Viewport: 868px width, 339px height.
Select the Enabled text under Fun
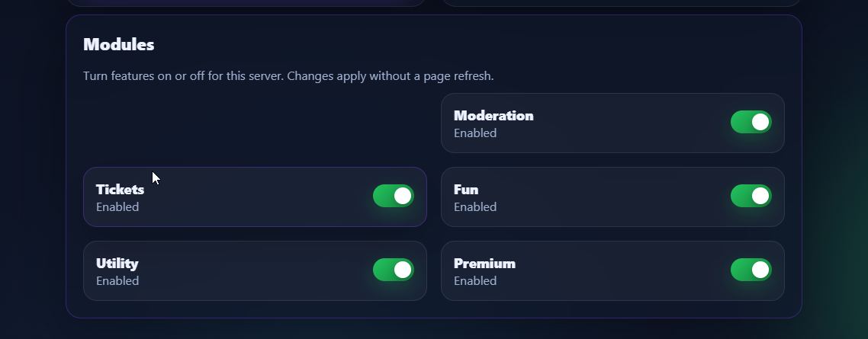pos(475,207)
